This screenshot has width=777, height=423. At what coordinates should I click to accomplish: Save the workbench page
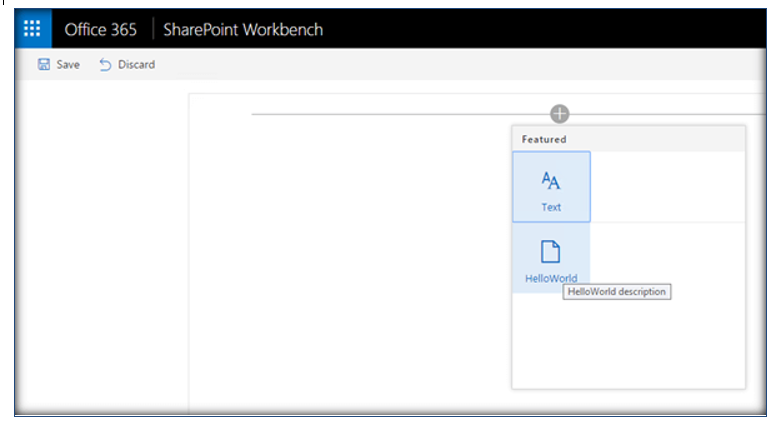click(58, 64)
